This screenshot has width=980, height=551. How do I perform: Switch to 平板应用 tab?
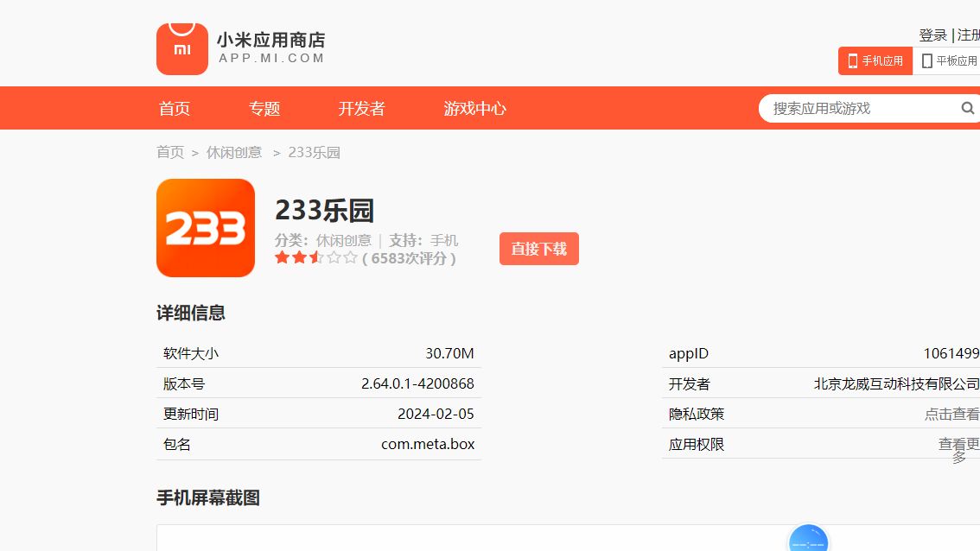click(946, 60)
